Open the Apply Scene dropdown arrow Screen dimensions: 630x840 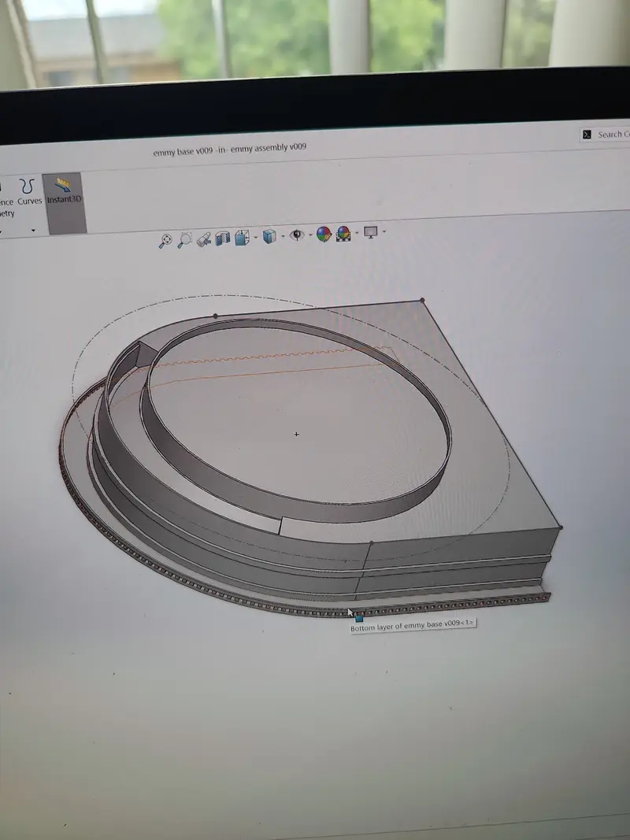[357, 233]
